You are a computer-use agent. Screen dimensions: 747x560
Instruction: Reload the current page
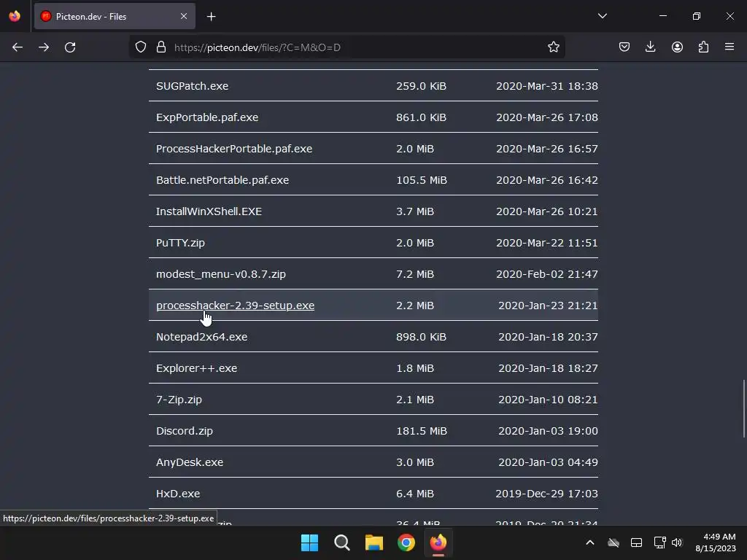(70, 47)
